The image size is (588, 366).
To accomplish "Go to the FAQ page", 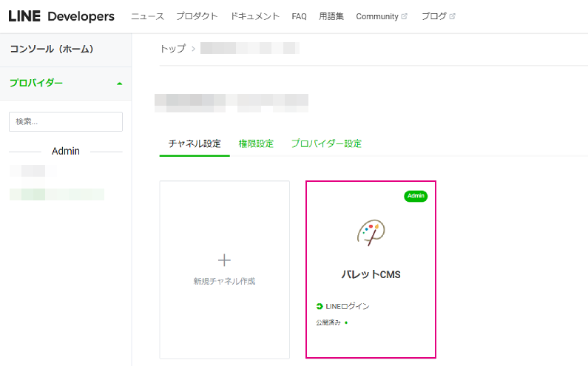I will pos(299,16).
